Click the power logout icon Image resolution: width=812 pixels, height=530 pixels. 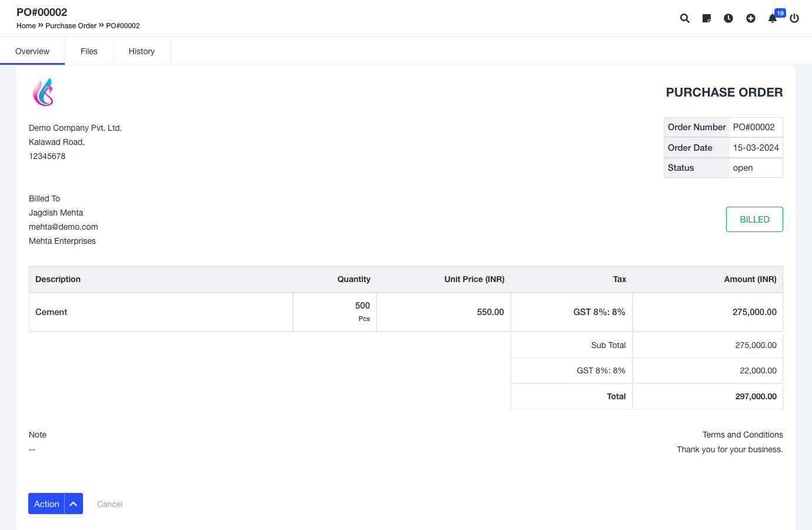pos(794,18)
